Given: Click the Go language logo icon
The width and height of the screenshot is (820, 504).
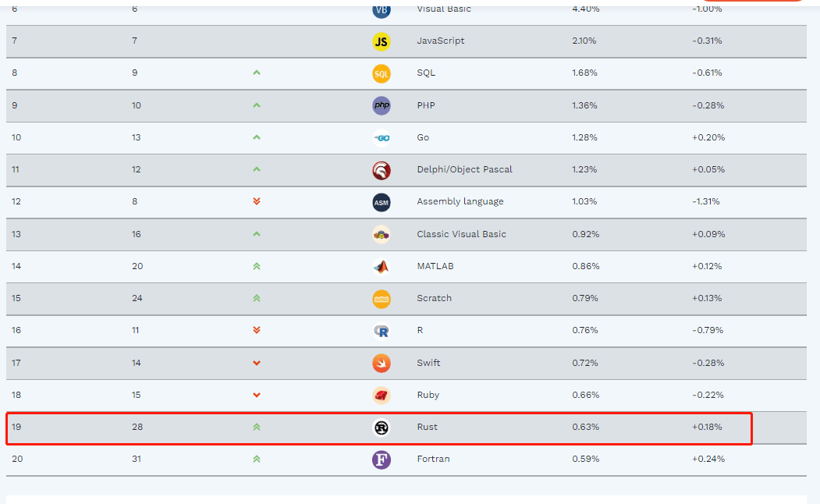Looking at the screenshot, I should [382, 138].
